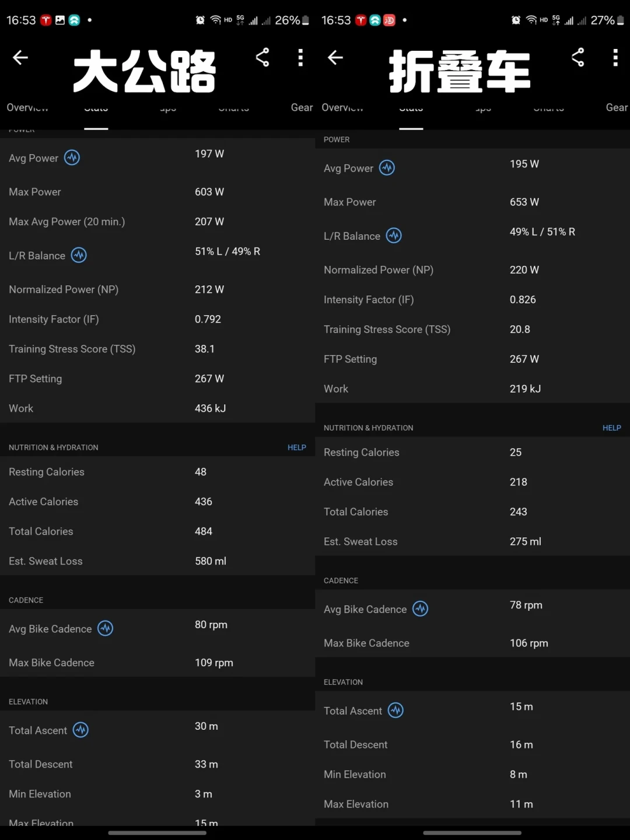Open three-dot overflow menu on left screen
630x840 pixels.
[x=300, y=57]
